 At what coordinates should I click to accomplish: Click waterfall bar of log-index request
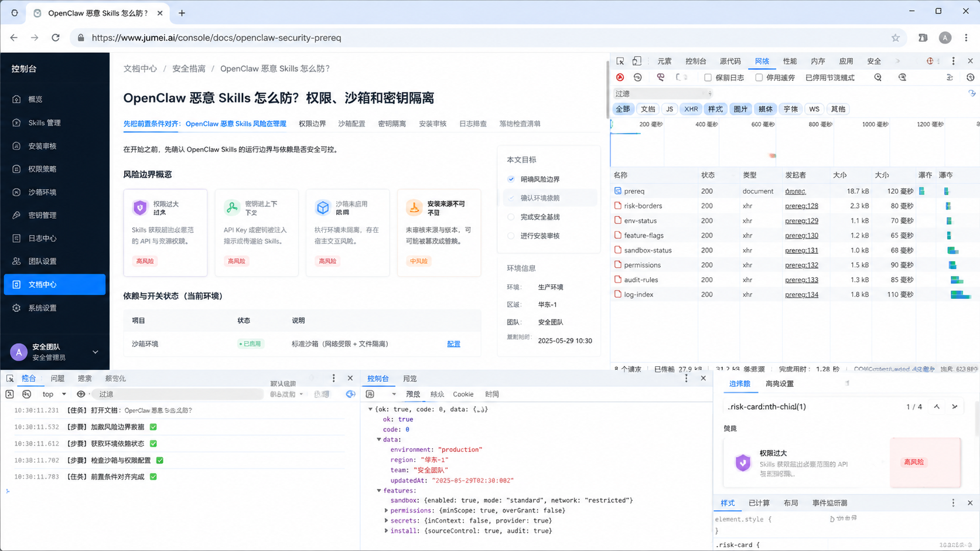tap(959, 295)
